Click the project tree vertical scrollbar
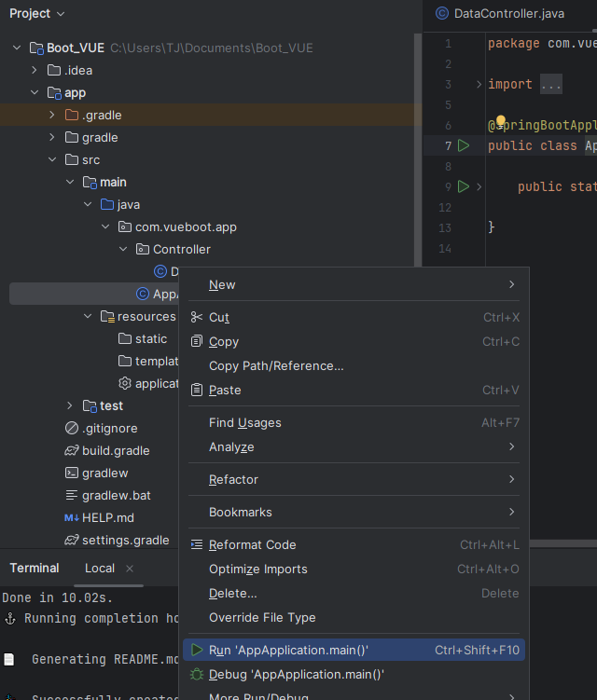The width and height of the screenshot is (597, 700). coord(418,149)
